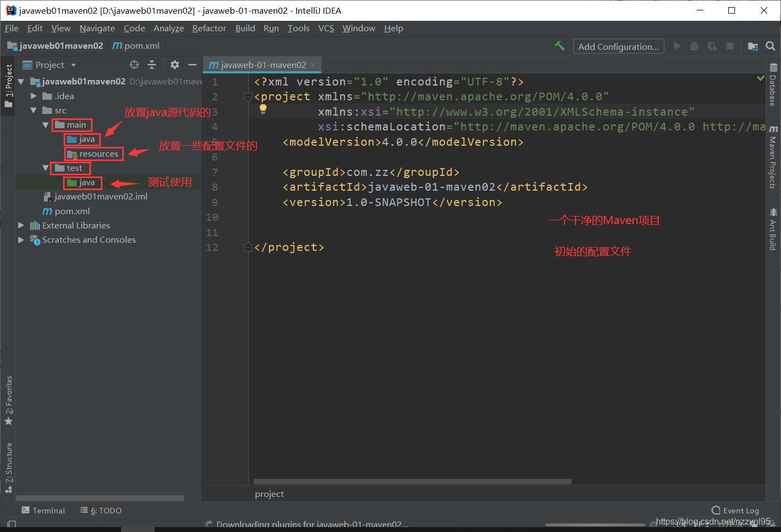Open the Help menu
781x532 pixels.
pos(393,28)
